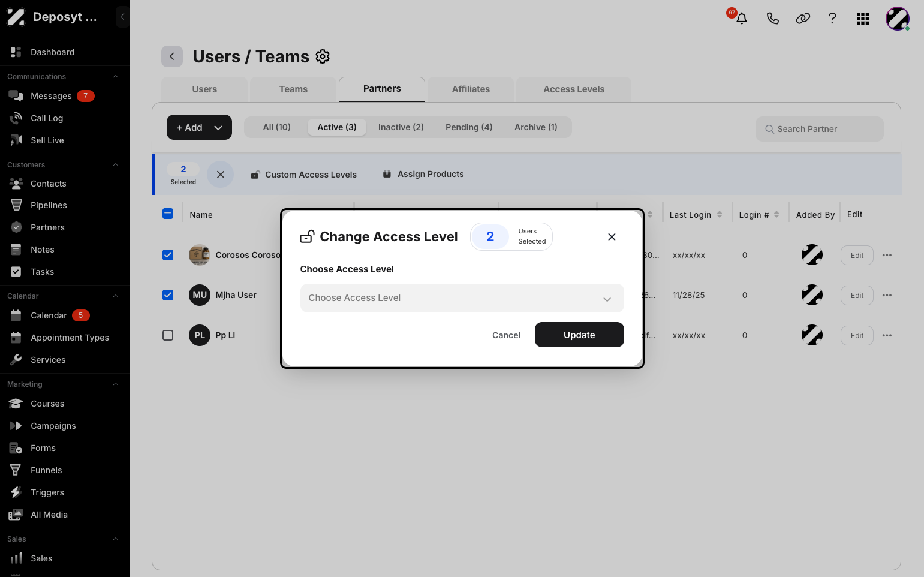Image resolution: width=924 pixels, height=577 pixels.
Task: Click Edit for Pp Ll row
Action: pos(857,335)
